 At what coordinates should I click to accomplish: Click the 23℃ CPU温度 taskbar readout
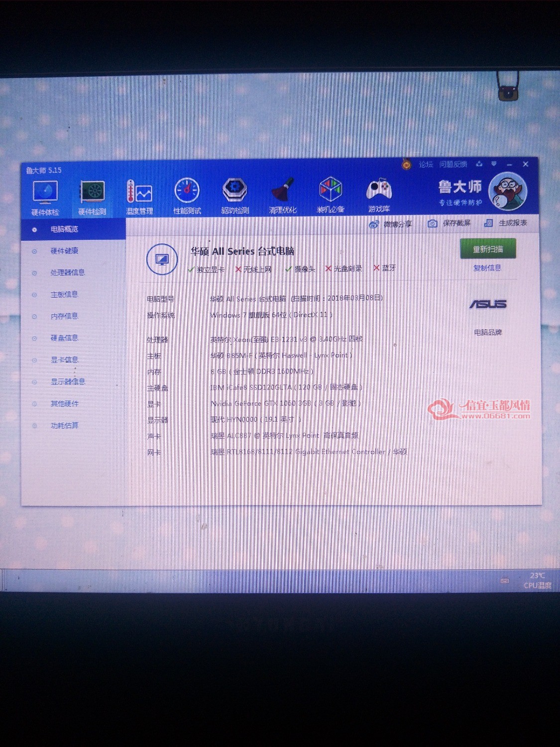coord(538,581)
